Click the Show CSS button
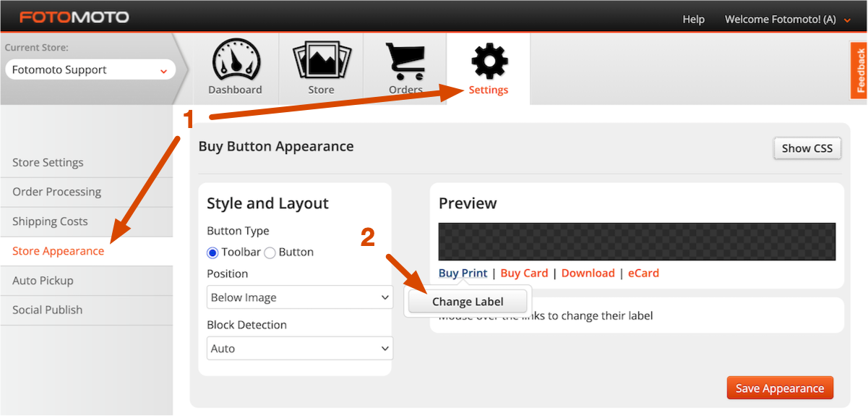Image resolution: width=868 pixels, height=416 pixels. pos(807,148)
